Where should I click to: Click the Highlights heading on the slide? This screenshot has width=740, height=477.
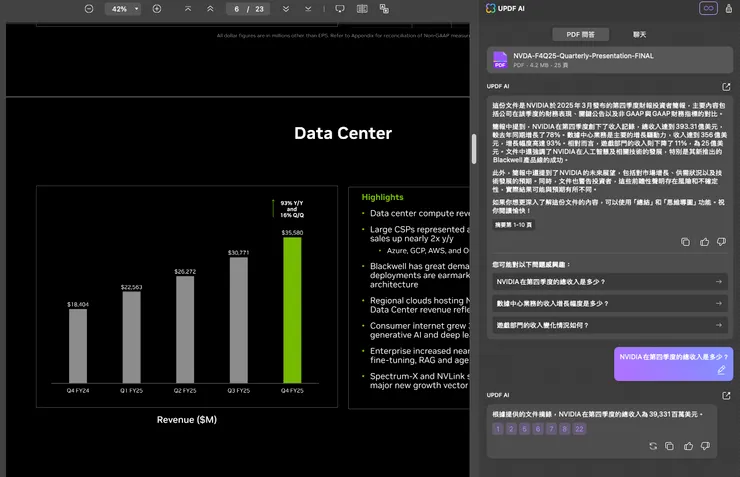[x=382, y=197]
